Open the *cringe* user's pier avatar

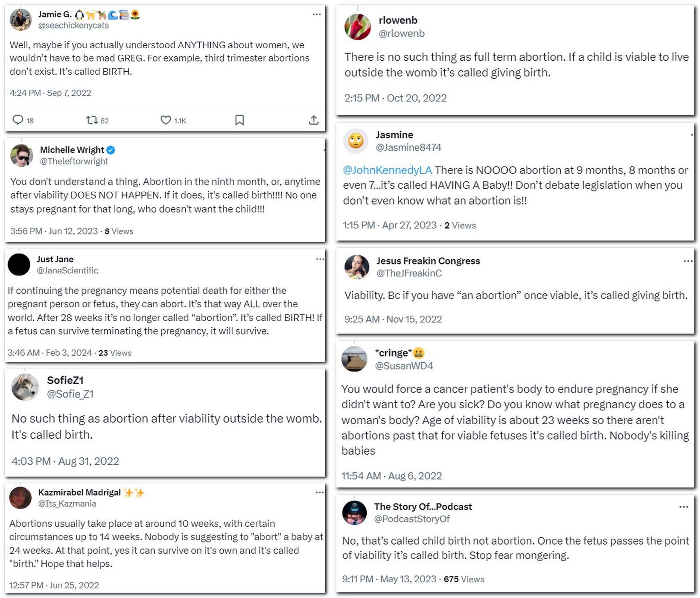tap(354, 359)
